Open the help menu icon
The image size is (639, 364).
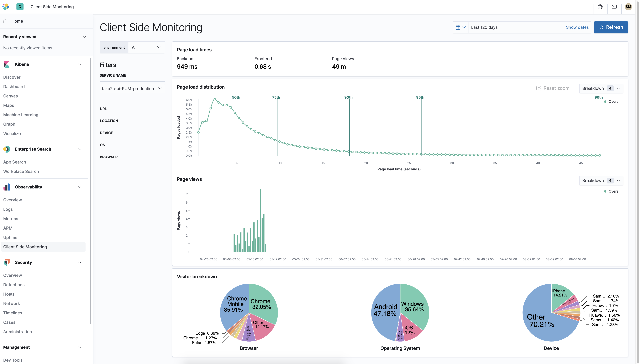(x=600, y=7)
